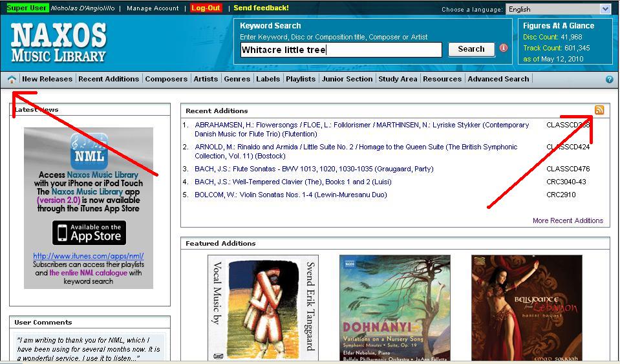Screen dimensions: 620x364
Task: Open ABRAHAMSEN Flowersongs album link
Action: tap(362, 129)
